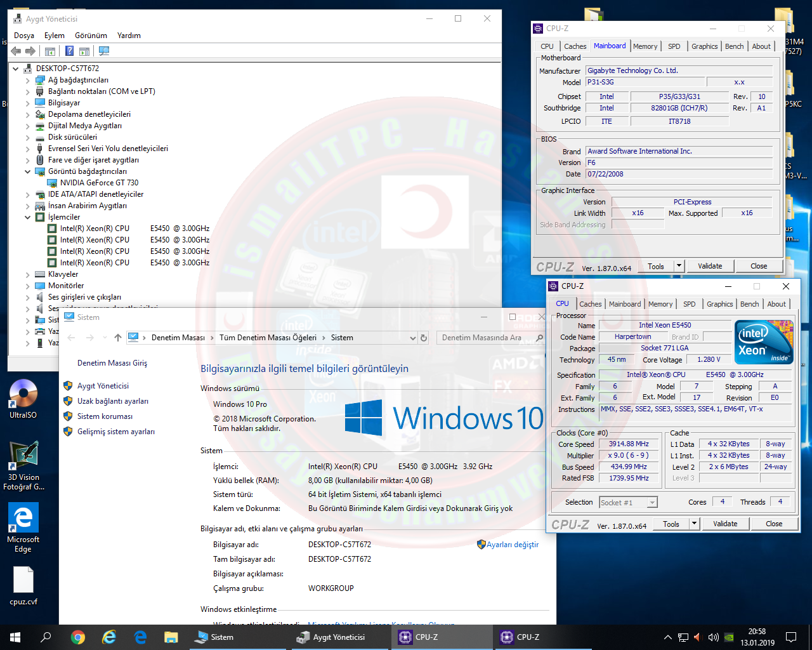Open the Action Center notification icon
Screen dimensions: 812x650
pos(791,637)
